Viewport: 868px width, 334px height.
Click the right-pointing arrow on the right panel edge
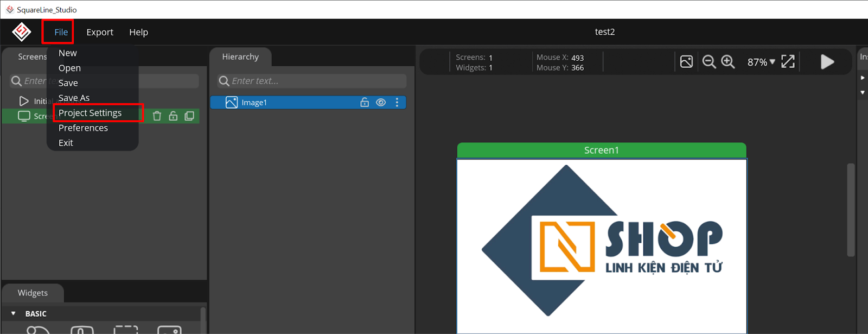tap(863, 78)
